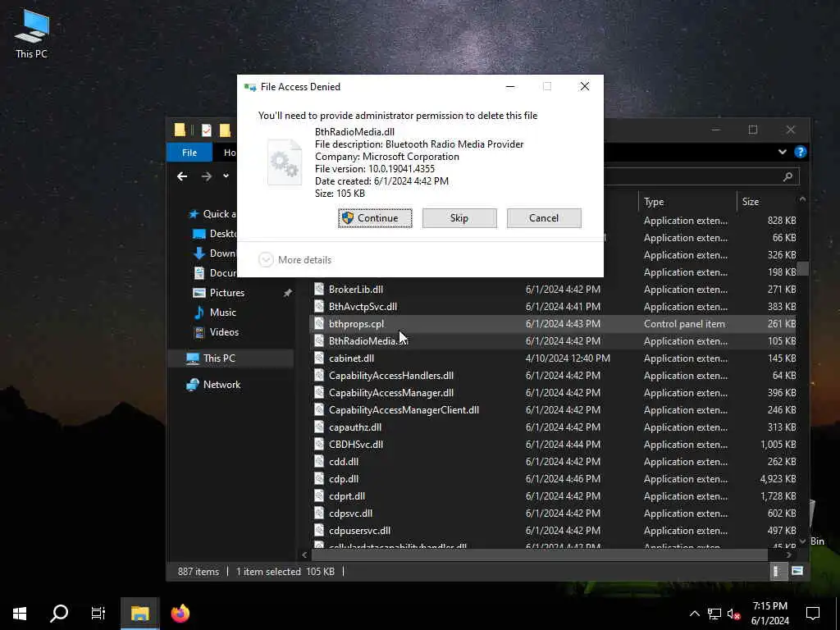
Task: Click the horizontal scrollbar in file list
Action: [x=538, y=555]
